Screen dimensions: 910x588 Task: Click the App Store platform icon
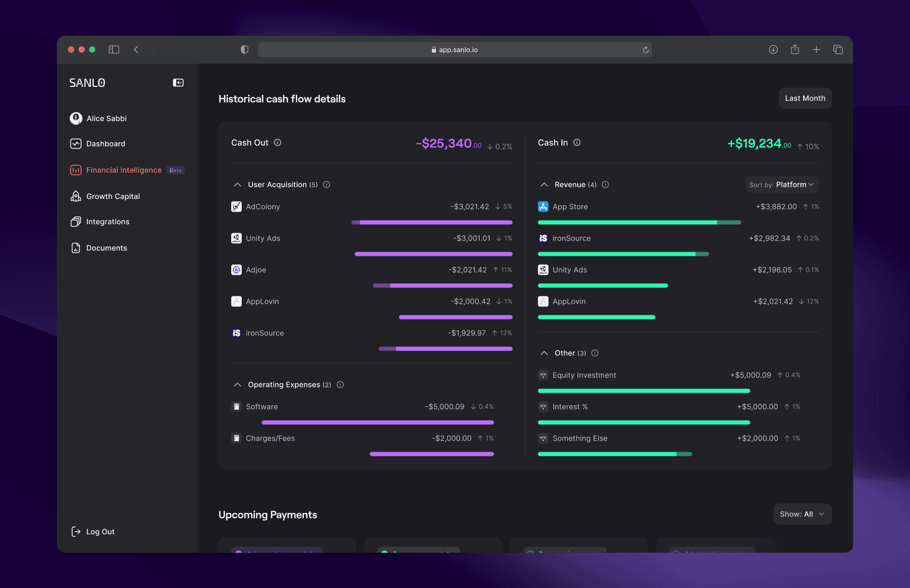pos(543,206)
